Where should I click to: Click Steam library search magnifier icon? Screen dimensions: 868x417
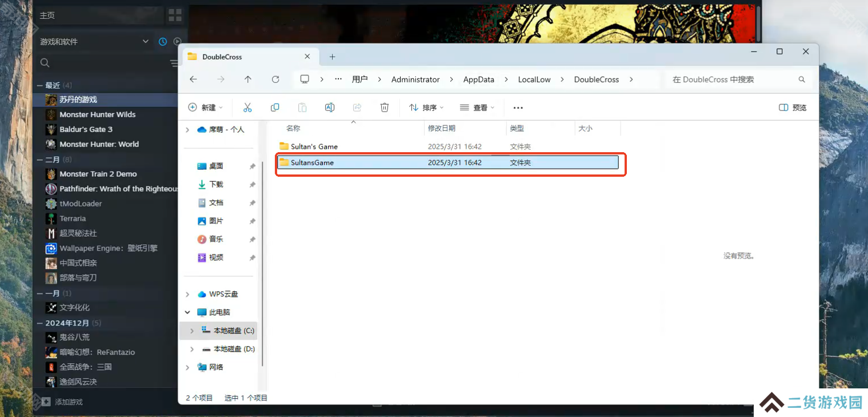(x=45, y=63)
